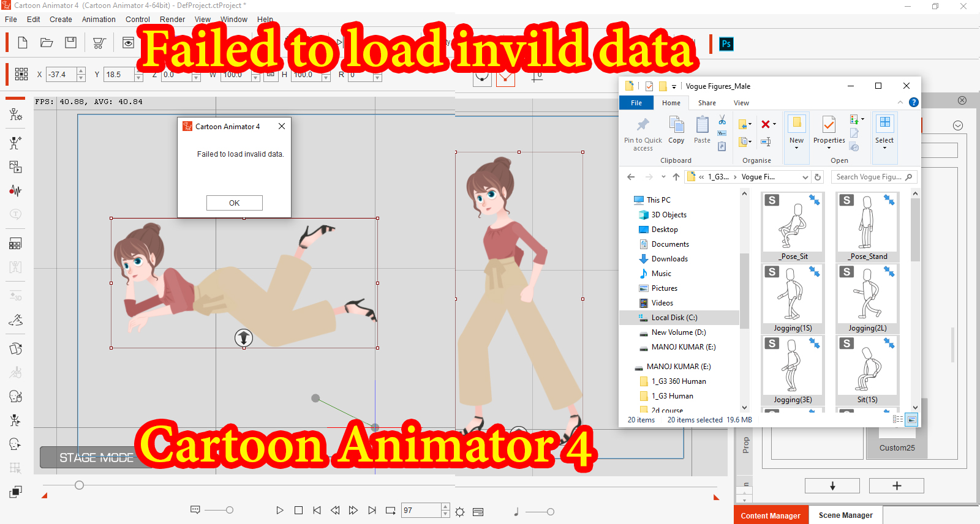Select the red audio waveform icon in the sidebar
This screenshot has height=524, width=980.
pos(15,190)
